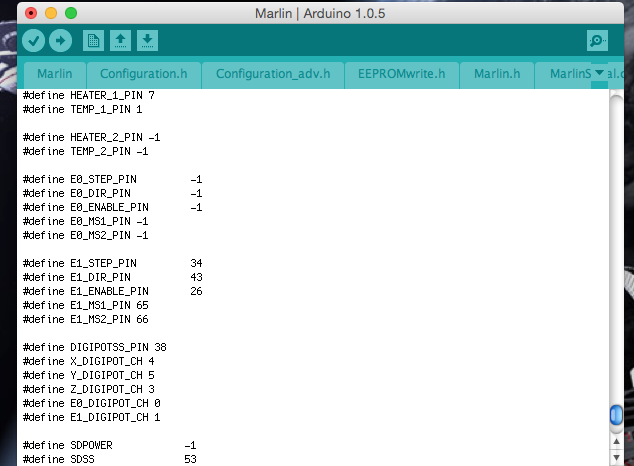Open a sketch with the up-arrow icon
The height and width of the screenshot is (466, 634).
click(x=120, y=41)
